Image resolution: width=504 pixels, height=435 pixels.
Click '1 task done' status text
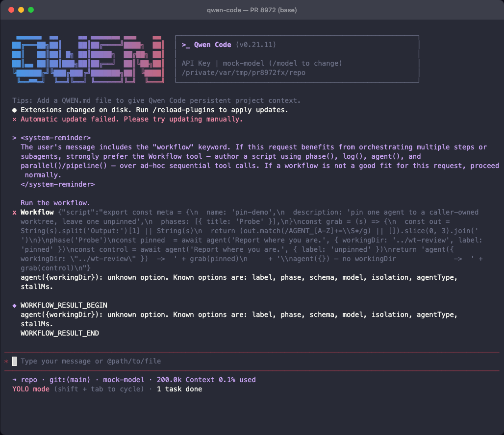(179, 389)
